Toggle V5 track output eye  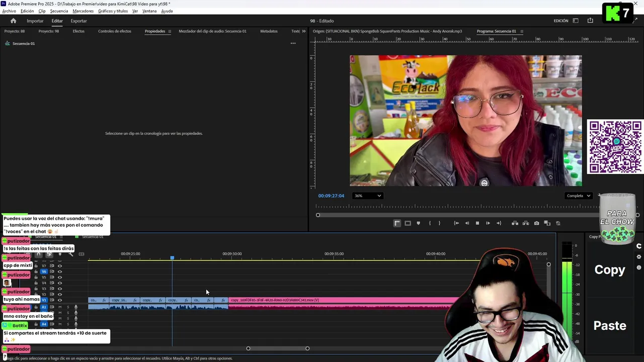click(x=60, y=277)
